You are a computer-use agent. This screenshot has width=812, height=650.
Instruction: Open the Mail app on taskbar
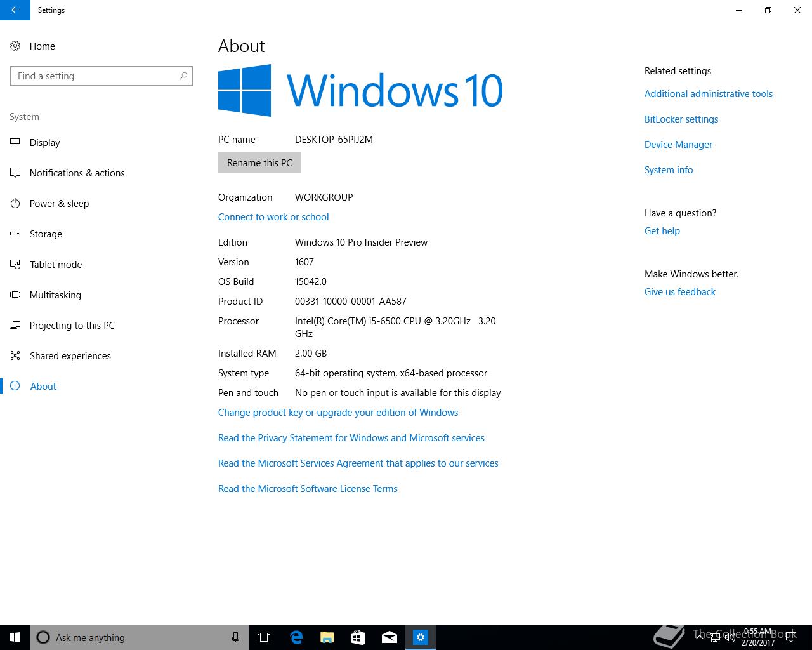(389, 637)
